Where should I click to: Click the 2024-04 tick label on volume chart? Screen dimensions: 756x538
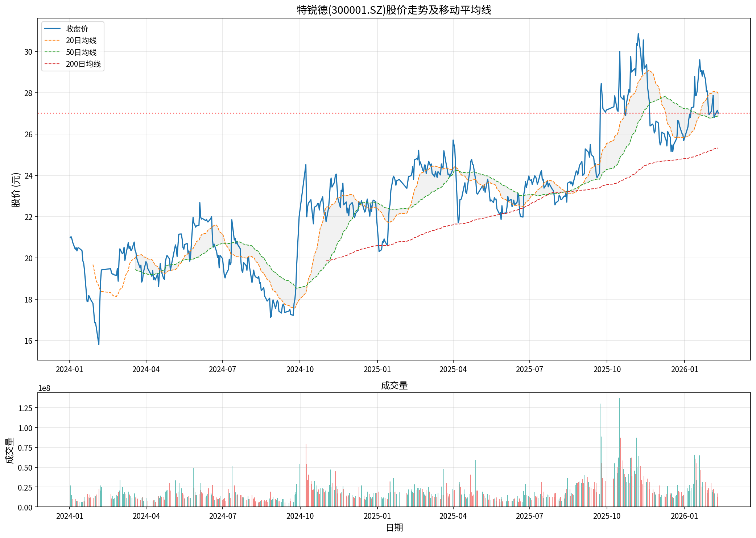tap(146, 516)
